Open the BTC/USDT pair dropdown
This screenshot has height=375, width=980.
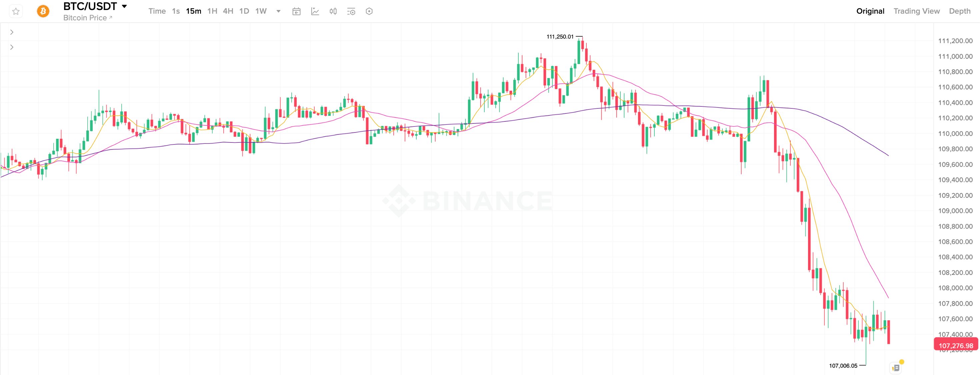click(x=124, y=6)
